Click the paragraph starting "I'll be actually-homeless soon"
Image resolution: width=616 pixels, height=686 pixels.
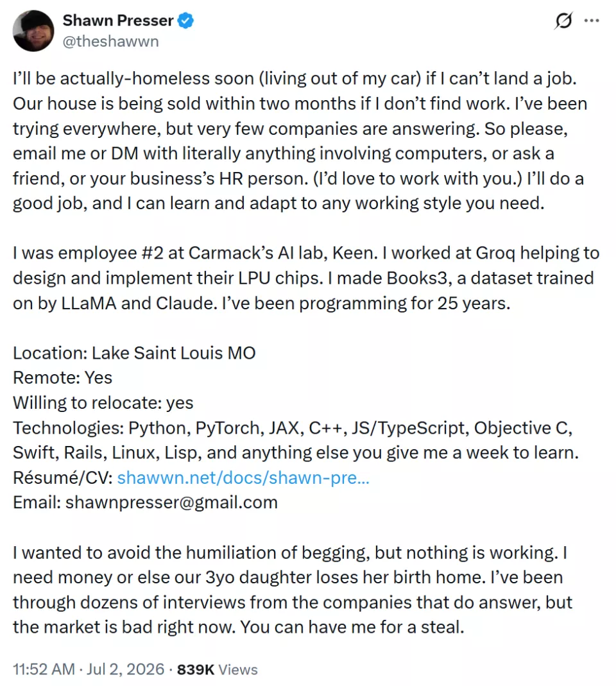[x=300, y=141]
